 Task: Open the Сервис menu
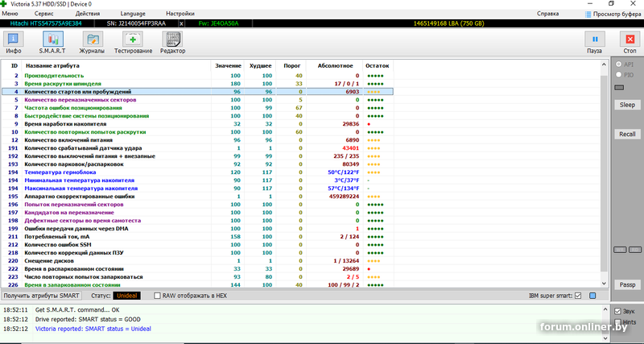(45, 15)
